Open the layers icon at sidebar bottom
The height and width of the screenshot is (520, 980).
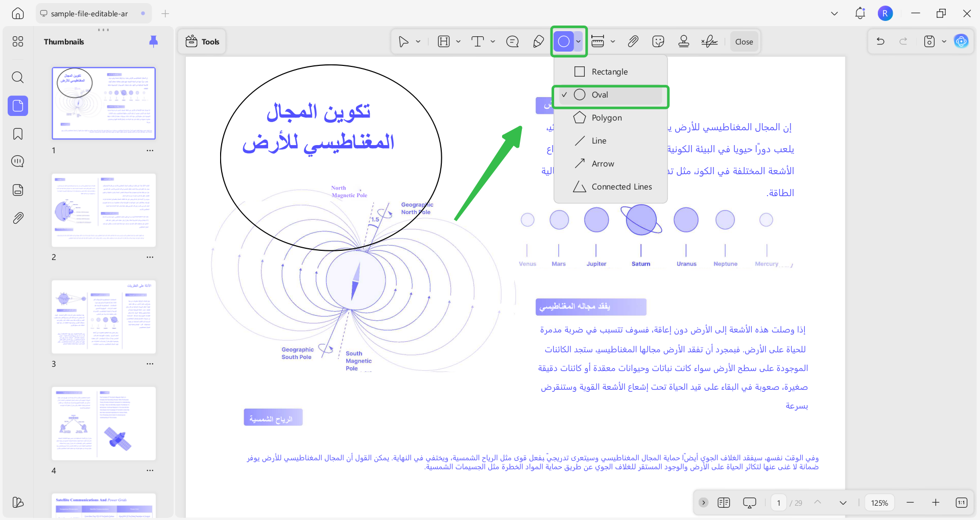(x=18, y=503)
